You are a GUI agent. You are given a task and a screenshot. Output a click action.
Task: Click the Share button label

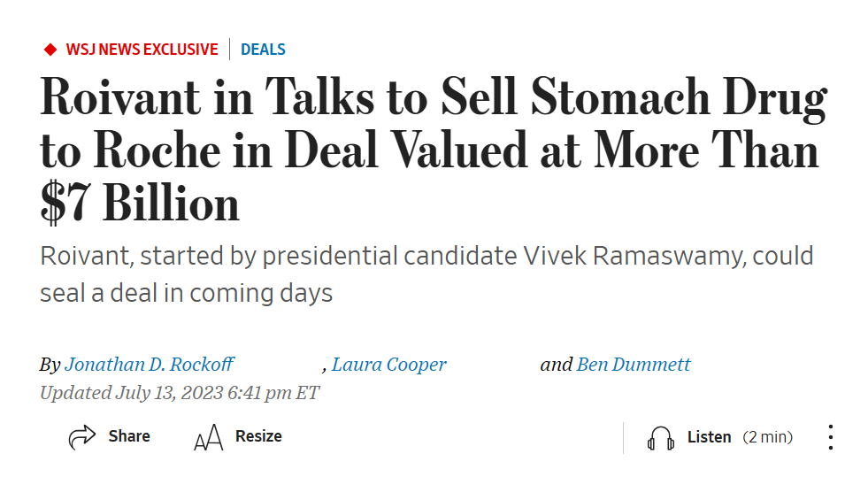tap(129, 436)
